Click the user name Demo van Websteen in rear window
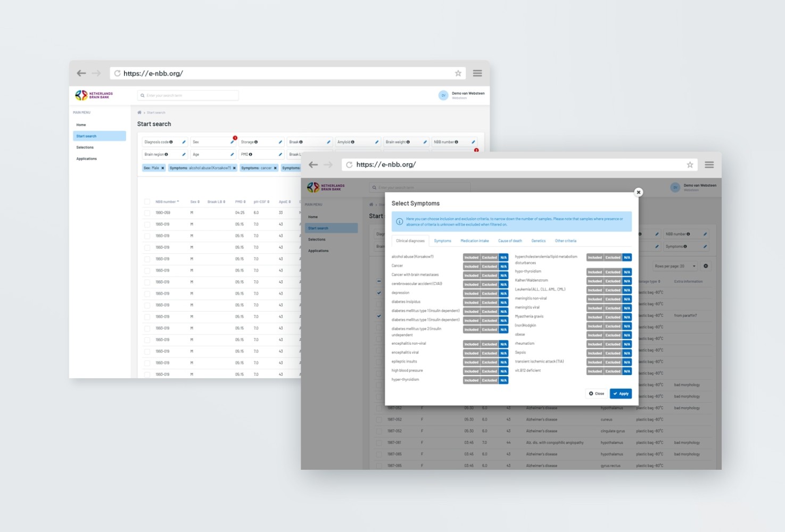Viewport: 785px width, 532px height. point(468,93)
